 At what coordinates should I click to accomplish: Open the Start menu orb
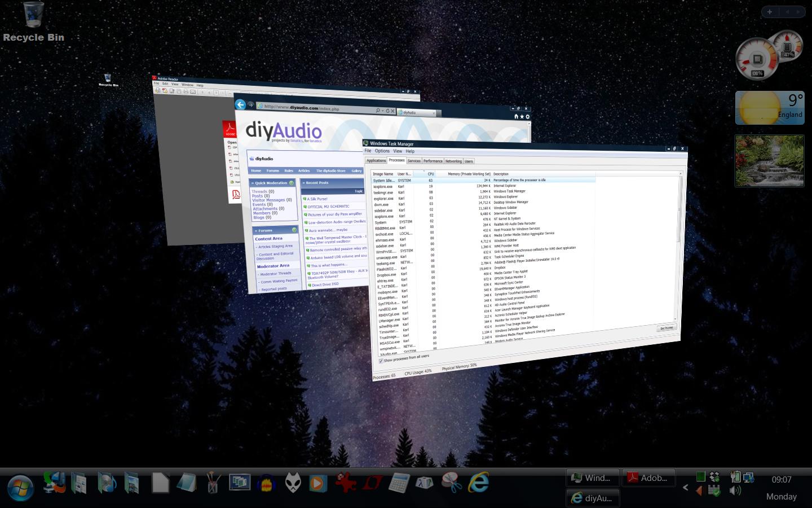point(20,487)
